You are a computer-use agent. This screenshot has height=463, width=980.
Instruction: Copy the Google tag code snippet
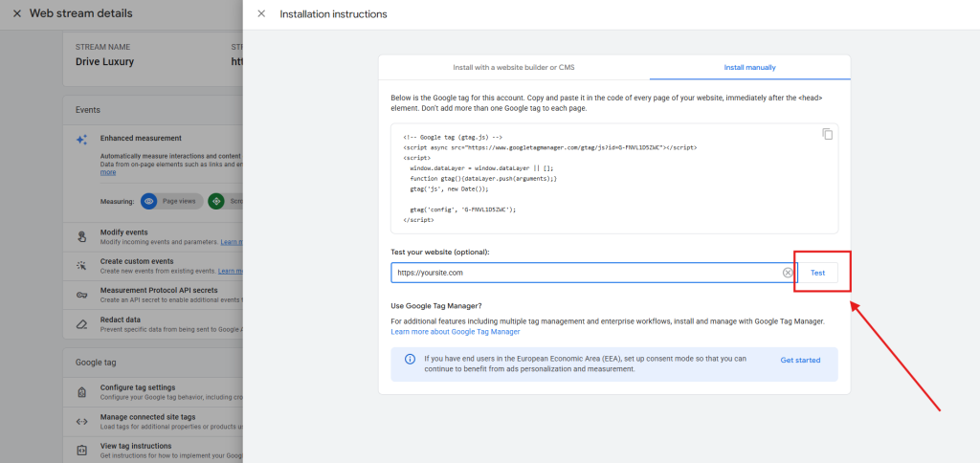(x=827, y=134)
